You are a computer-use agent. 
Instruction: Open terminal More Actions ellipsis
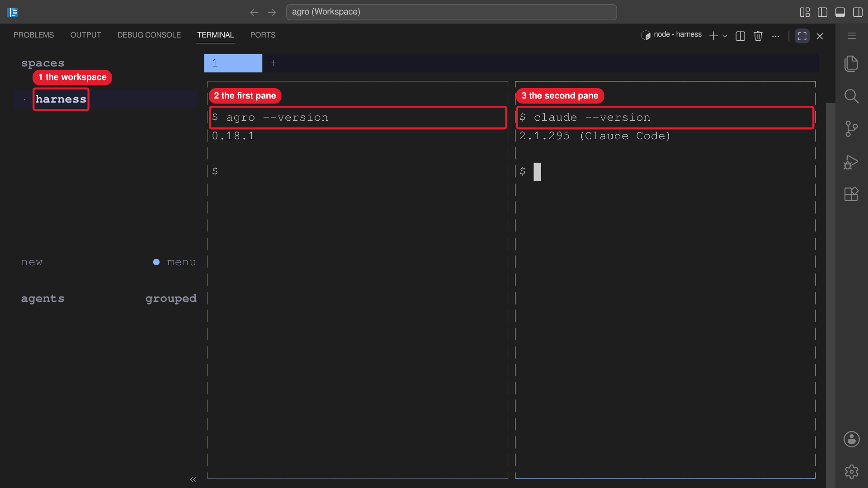click(x=776, y=36)
